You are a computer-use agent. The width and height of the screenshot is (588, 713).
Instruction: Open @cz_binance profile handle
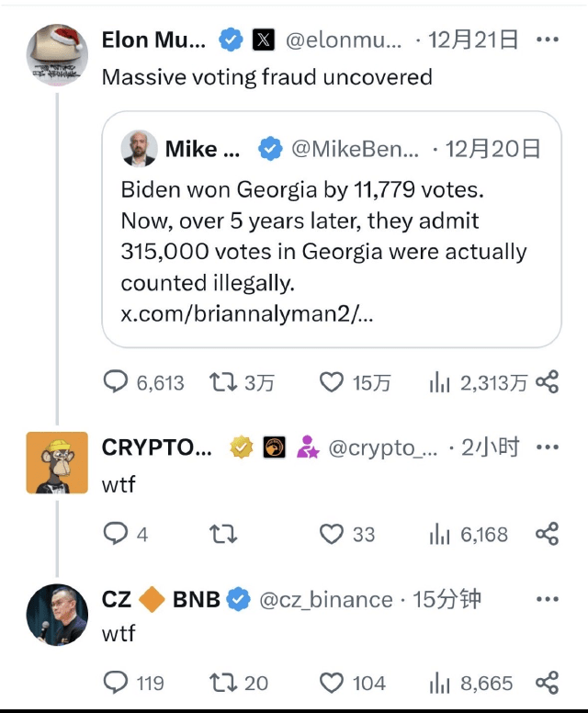326,600
